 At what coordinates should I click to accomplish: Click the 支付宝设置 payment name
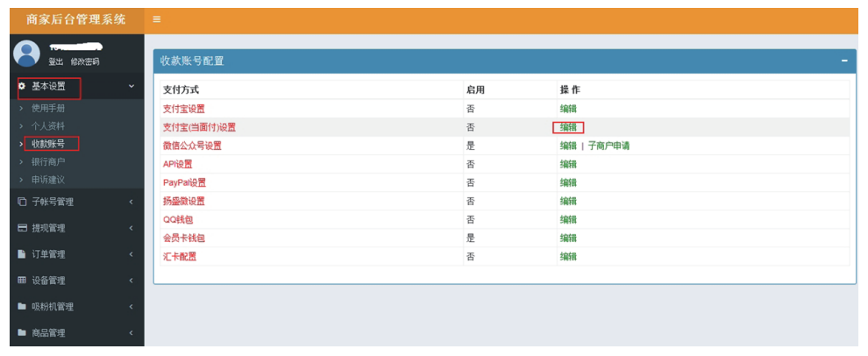coord(184,109)
